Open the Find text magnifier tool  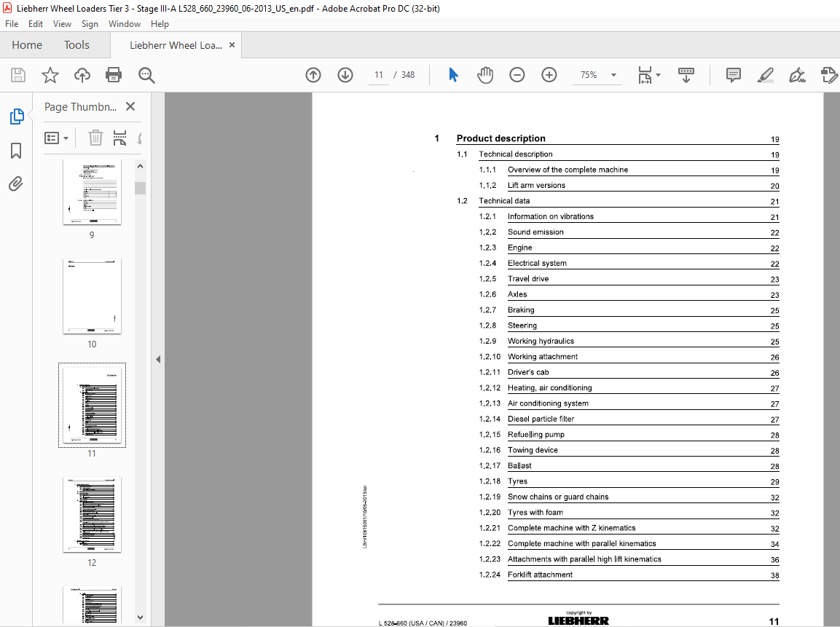coord(146,75)
